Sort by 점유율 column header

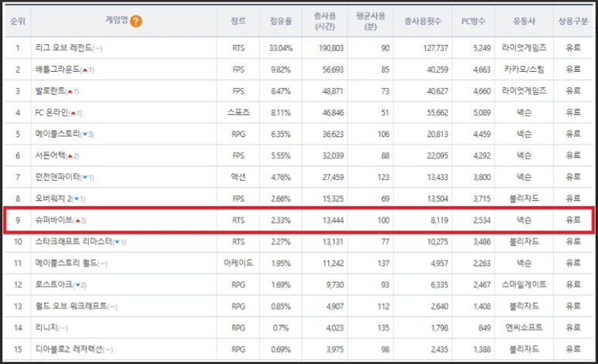pos(281,21)
